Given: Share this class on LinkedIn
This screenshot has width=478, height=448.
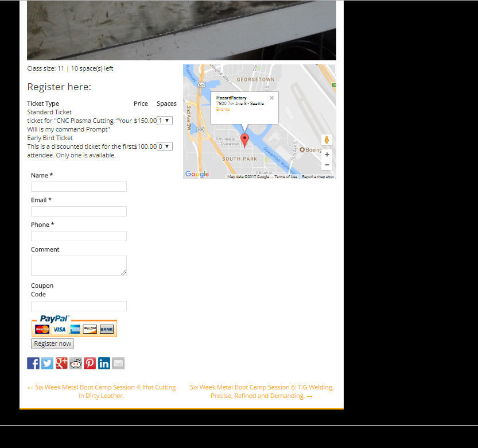Looking at the screenshot, I should pyautogui.click(x=104, y=363).
